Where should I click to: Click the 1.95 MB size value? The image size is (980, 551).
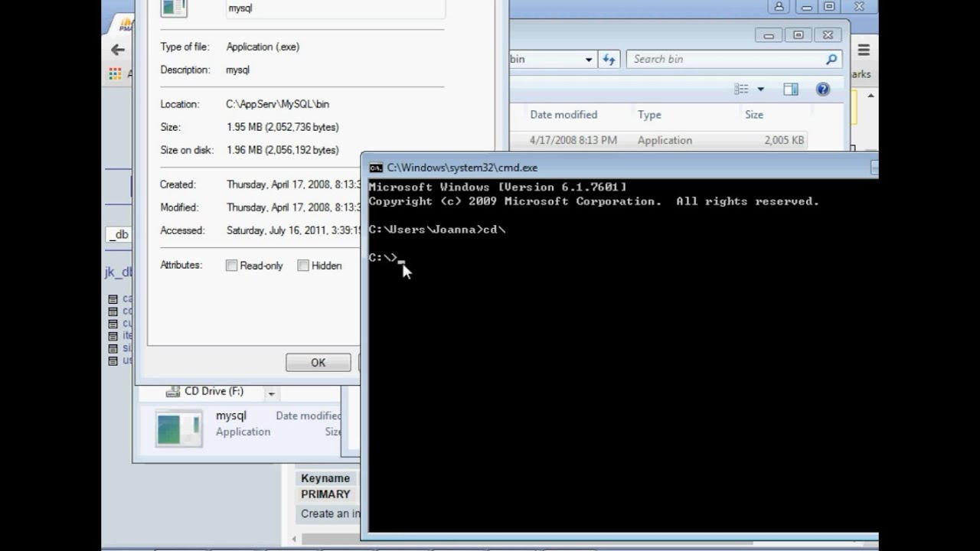point(283,127)
